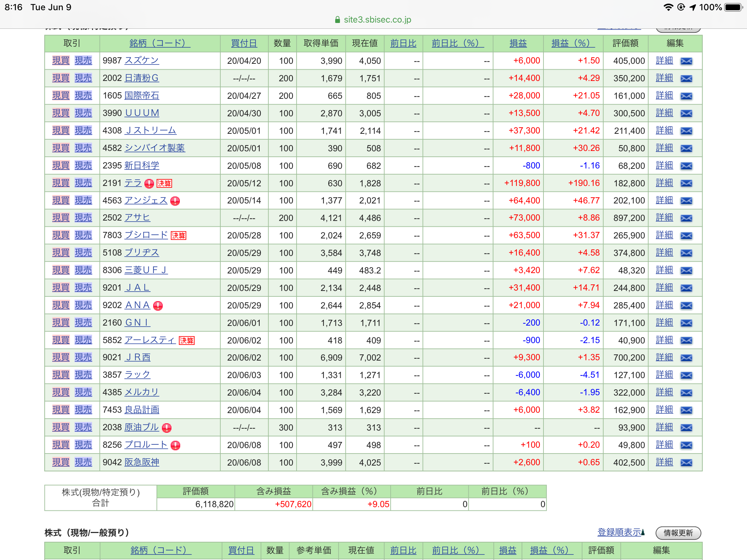747x560 pixels.
Task: Click red alert icon next to テラ
Action: point(149,183)
